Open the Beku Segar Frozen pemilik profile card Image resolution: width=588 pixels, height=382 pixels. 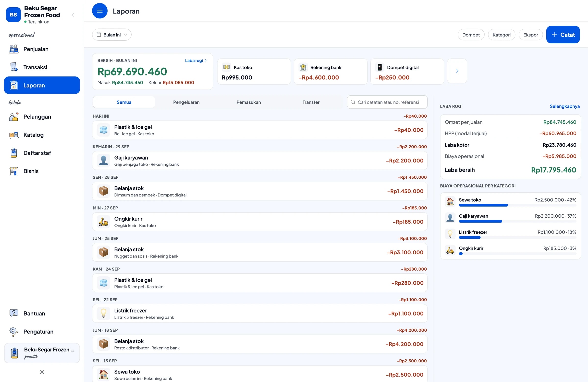click(42, 353)
